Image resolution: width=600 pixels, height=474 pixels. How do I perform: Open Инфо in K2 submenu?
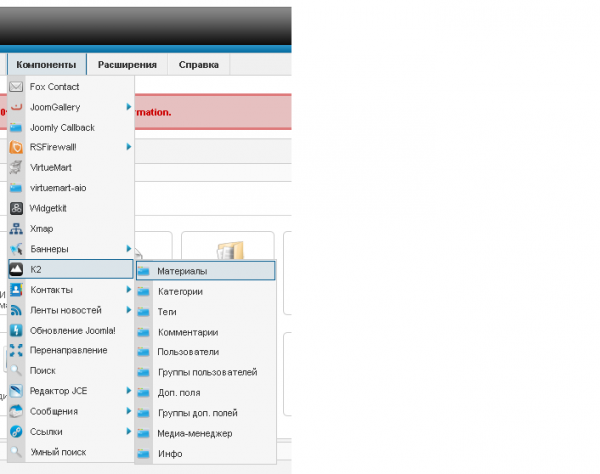[x=205, y=454]
